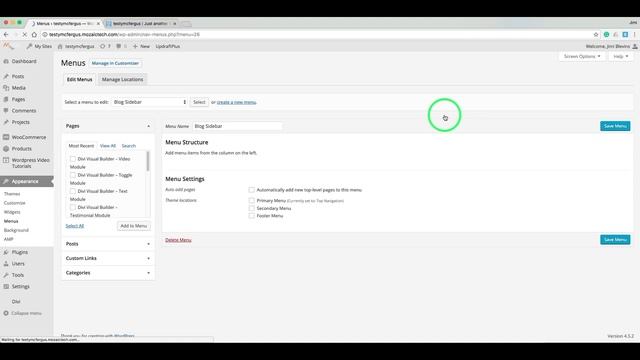
Task: Click the blue extension icon in browser toolbar
Action: pos(625,35)
